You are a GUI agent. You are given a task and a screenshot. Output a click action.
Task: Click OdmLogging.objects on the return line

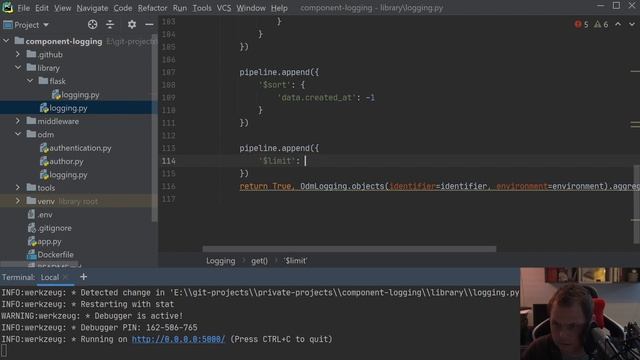click(342, 186)
